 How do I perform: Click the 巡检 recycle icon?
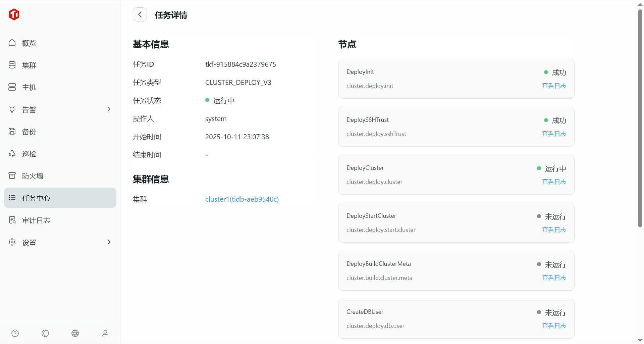click(x=12, y=154)
